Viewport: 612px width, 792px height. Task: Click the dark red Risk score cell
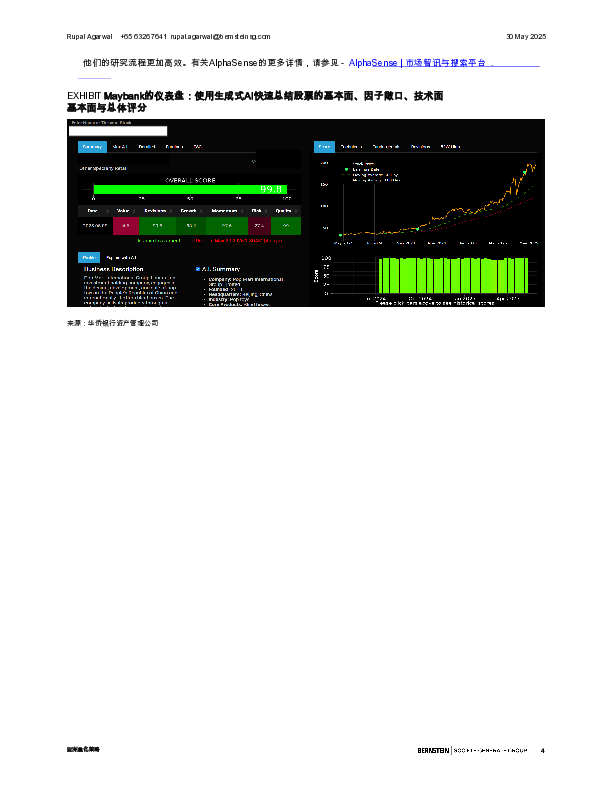click(x=260, y=226)
